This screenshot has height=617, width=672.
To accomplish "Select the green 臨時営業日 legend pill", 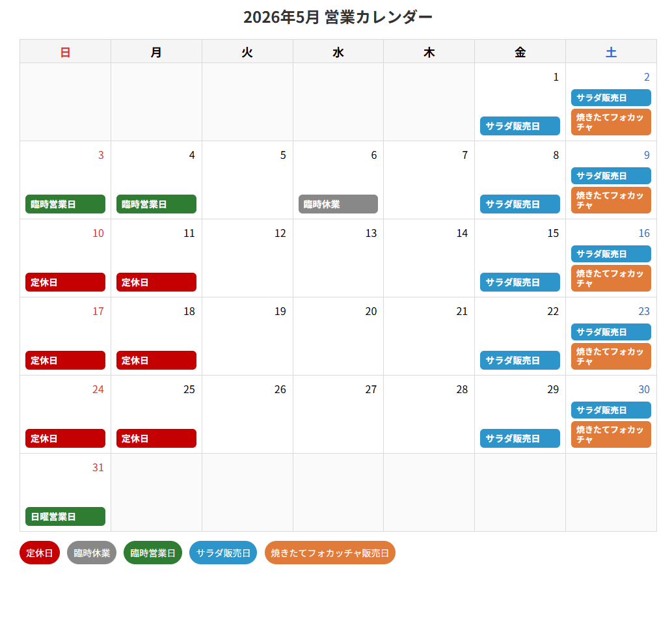I will pyautogui.click(x=153, y=553).
